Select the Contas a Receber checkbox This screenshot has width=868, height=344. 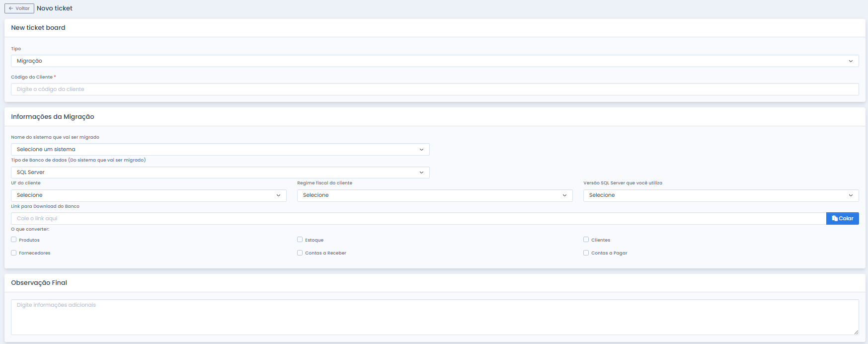tap(300, 253)
